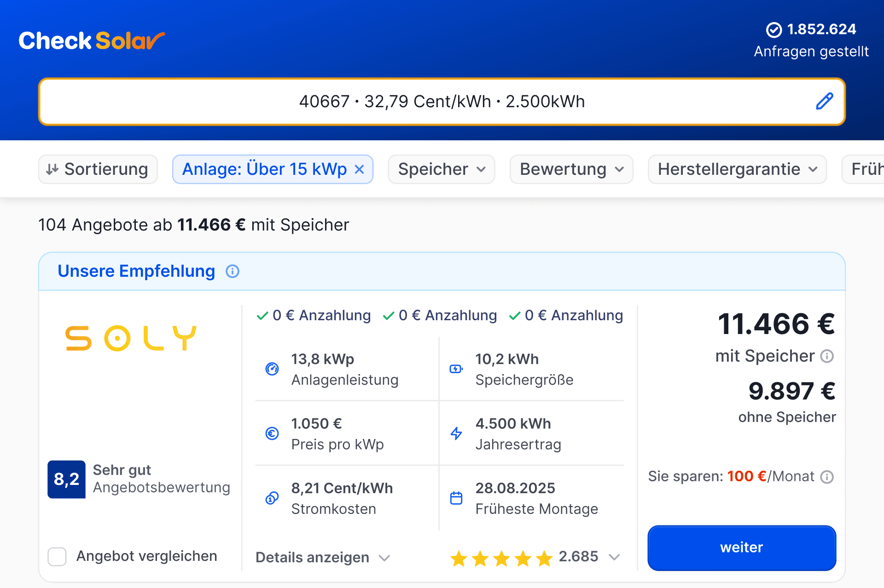
Task: Click the blue weiter button
Action: [741, 548]
